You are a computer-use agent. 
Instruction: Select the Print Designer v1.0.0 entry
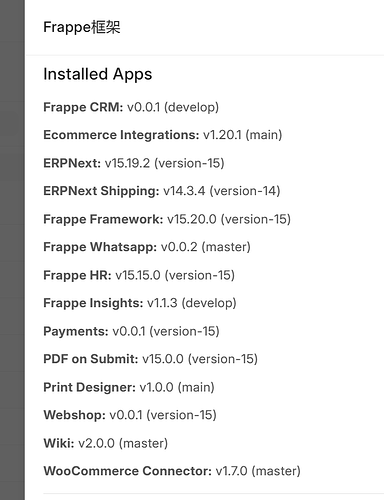click(129, 387)
